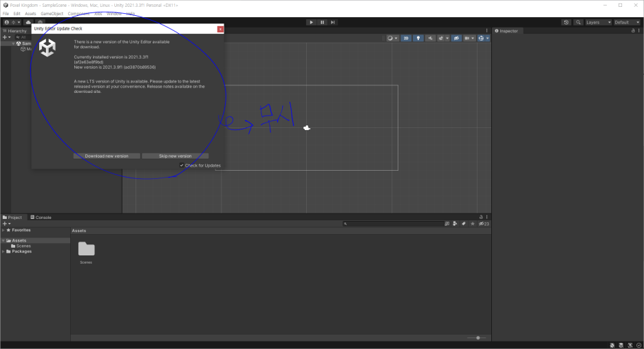
Task: Toggle Scene effects icon
Action: tap(441, 39)
